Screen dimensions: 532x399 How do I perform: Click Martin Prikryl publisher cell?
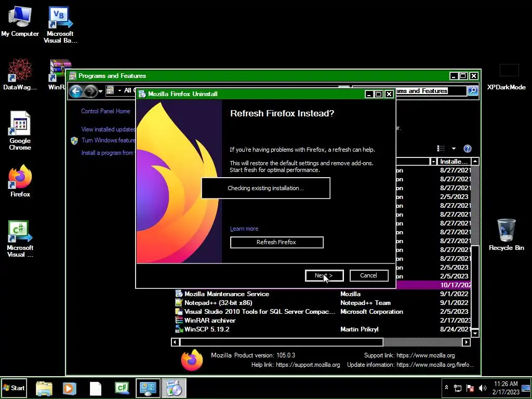pyautogui.click(x=360, y=329)
